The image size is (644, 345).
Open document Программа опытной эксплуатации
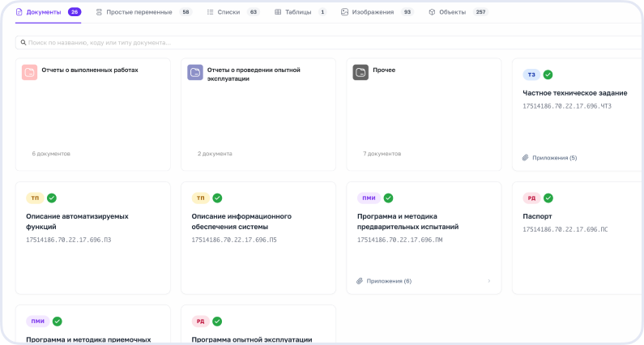252,339
